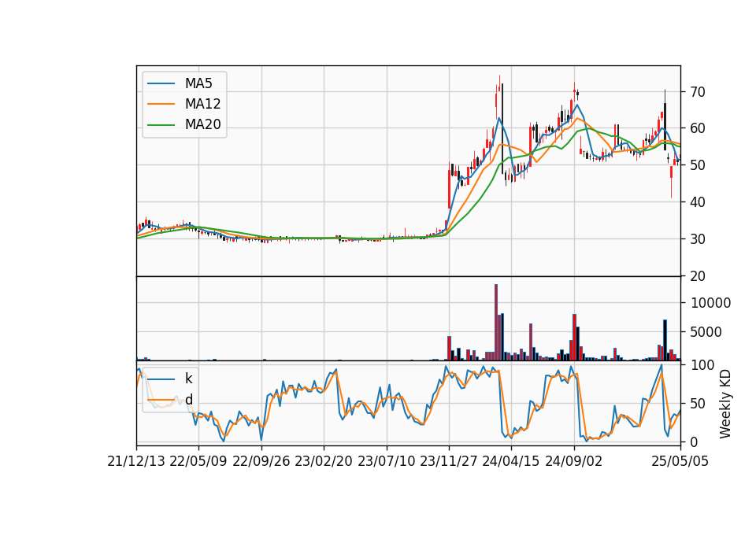
Task: Click the volume axis value 10000
Action: [710, 303]
